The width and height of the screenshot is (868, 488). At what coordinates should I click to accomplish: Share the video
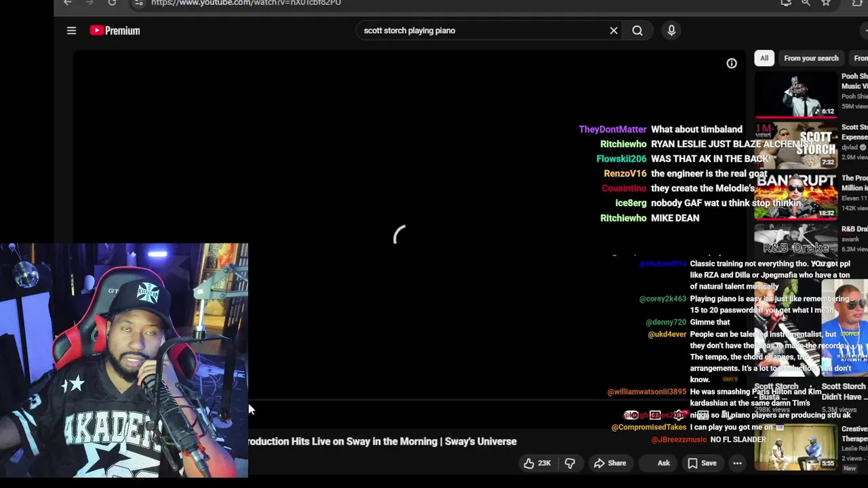[610, 463]
